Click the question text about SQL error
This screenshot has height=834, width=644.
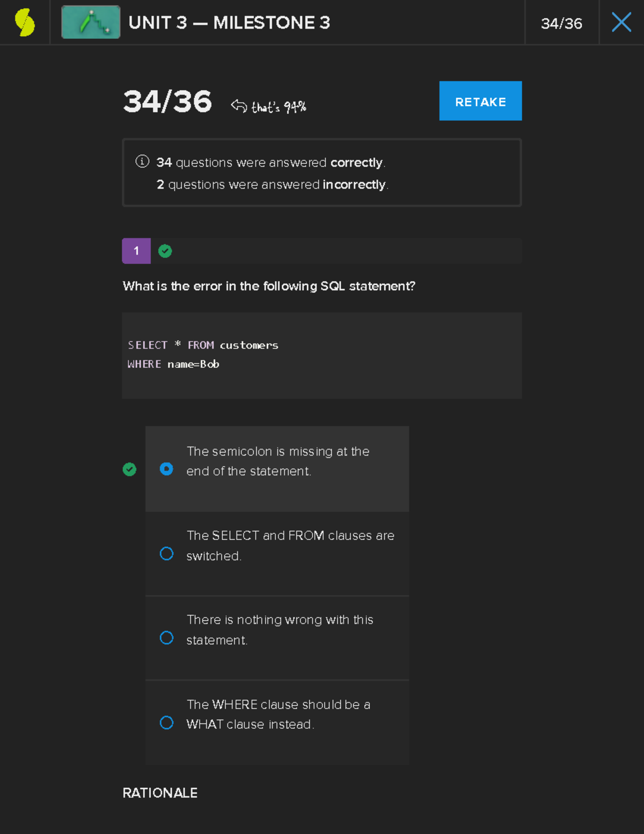coord(269,286)
